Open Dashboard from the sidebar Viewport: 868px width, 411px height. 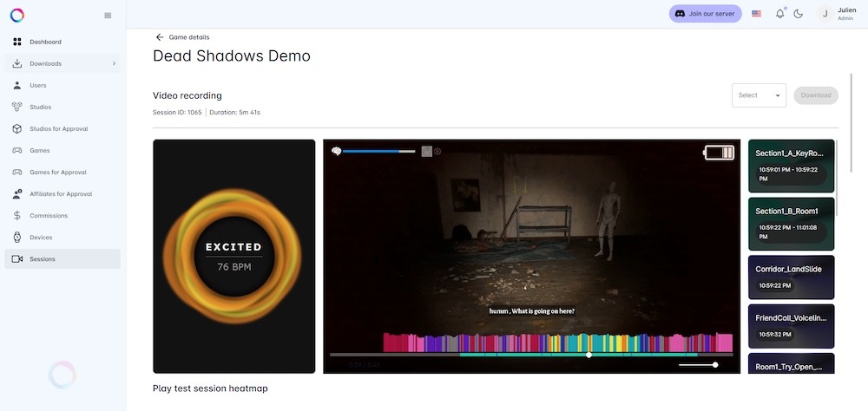click(62, 42)
